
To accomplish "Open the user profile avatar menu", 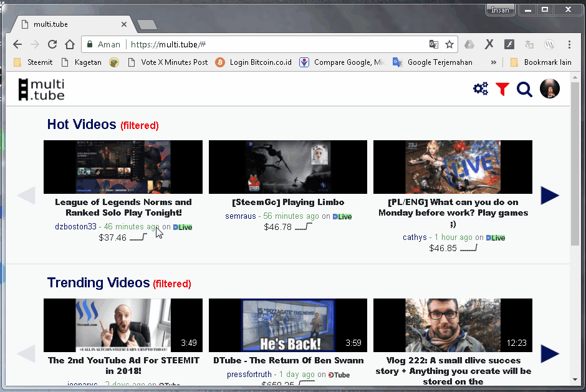I will pyautogui.click(x=550, y=89).
